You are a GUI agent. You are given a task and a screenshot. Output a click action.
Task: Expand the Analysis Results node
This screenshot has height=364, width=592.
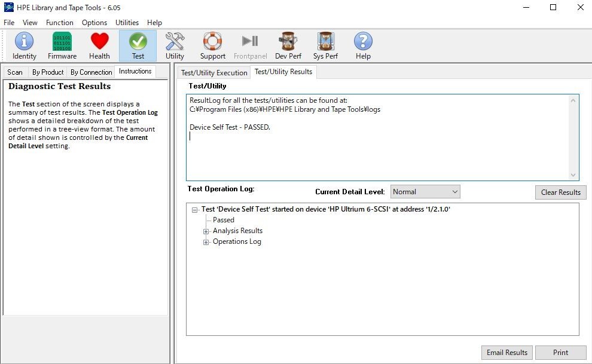pyautogui.click(x=206, y=231)
